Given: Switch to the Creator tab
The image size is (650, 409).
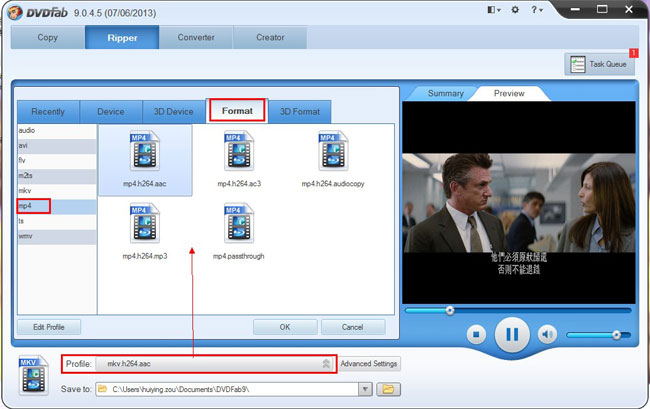Looking at the screenshot, I should click(270, 37).
